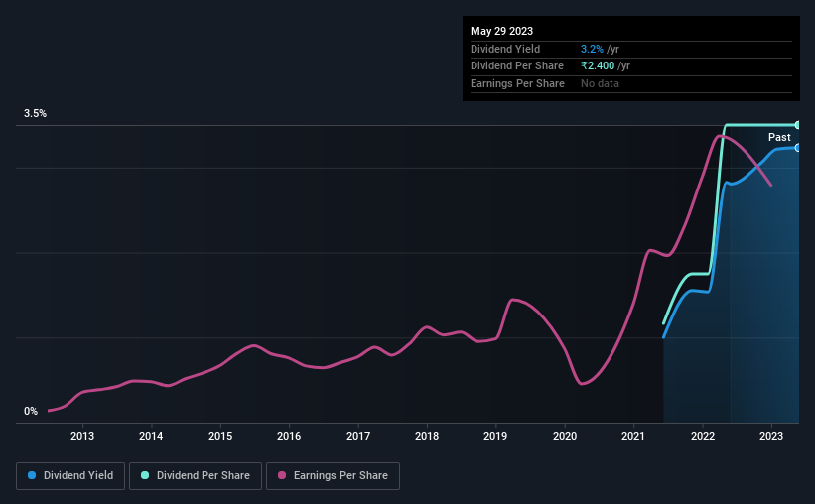Click the teal Dividend Per Share legend dot

point(145,476)
